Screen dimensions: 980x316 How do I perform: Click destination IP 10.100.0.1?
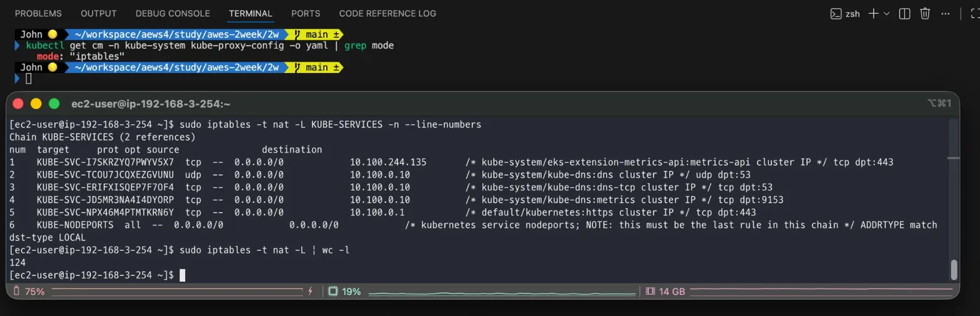click(x=377, y=212)
